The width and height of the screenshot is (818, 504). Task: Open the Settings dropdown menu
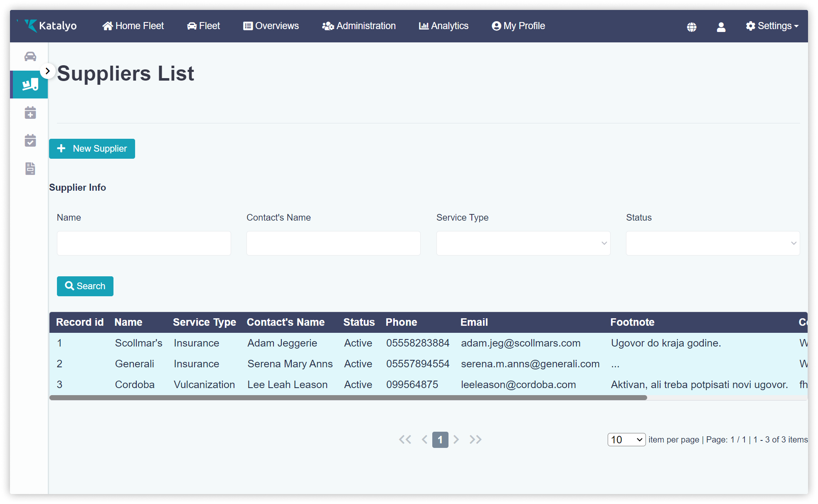[772, 26]
